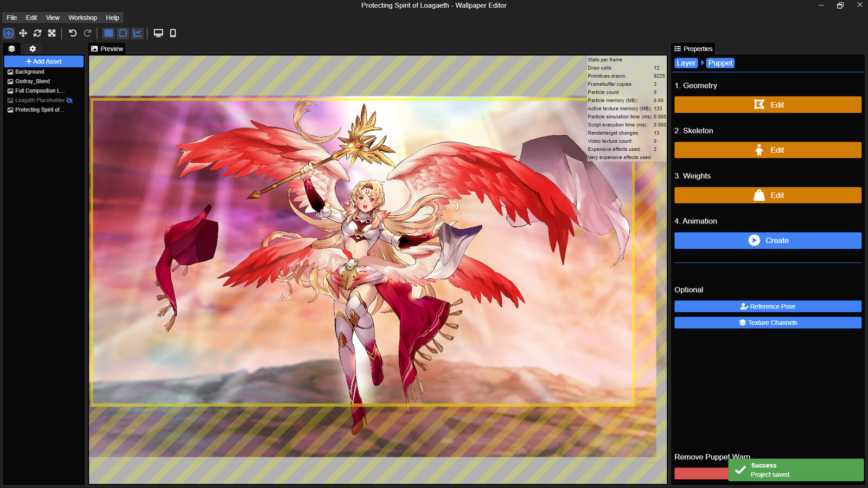This screenshot has width=868, height=488.
Task: Open the layers tab in left panel
Action: pos(11,48)
